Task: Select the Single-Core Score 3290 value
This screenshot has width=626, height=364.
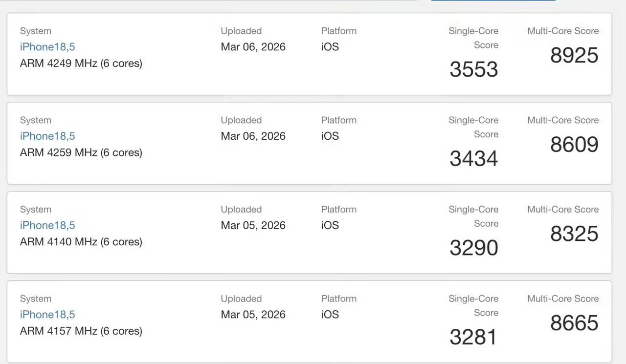Action: (473, 248)
